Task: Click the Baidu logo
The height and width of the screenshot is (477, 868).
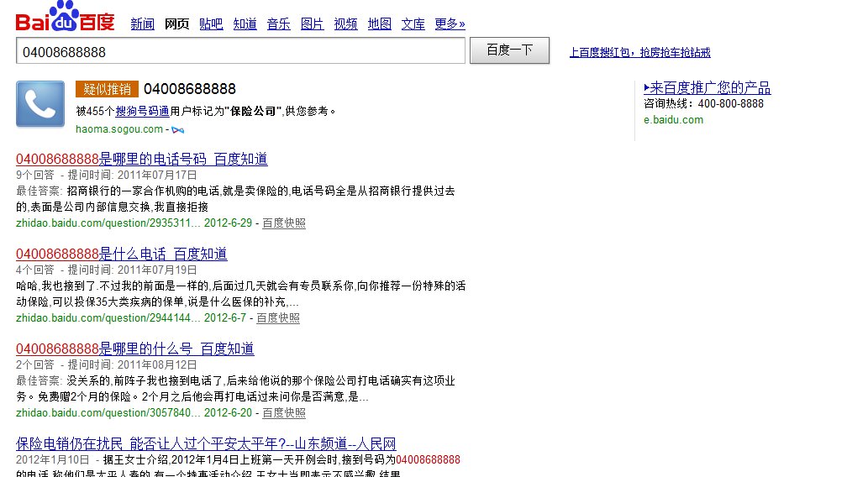Action: 65,17
